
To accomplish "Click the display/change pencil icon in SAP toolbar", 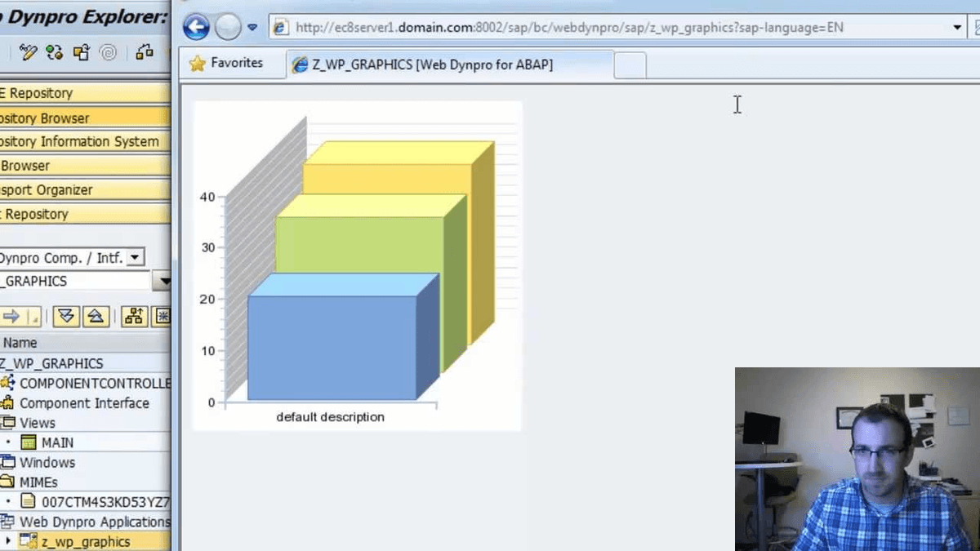I will [29, 53].
